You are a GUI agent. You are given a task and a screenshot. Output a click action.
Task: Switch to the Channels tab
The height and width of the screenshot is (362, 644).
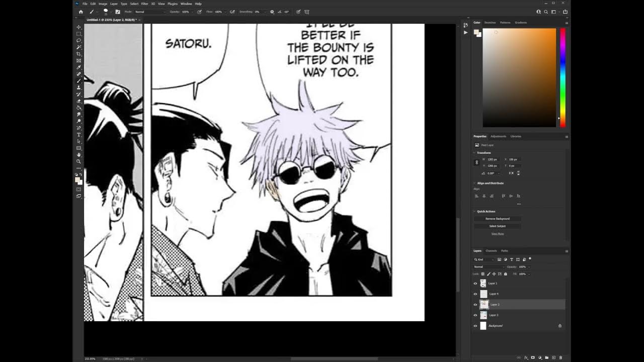491,251
